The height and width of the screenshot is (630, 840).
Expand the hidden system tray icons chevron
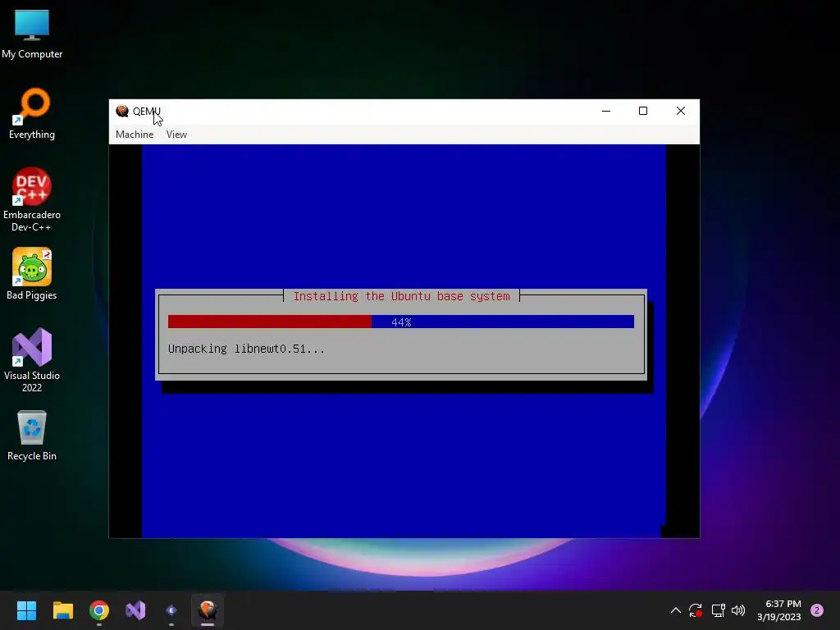click(x=676, y=610)
